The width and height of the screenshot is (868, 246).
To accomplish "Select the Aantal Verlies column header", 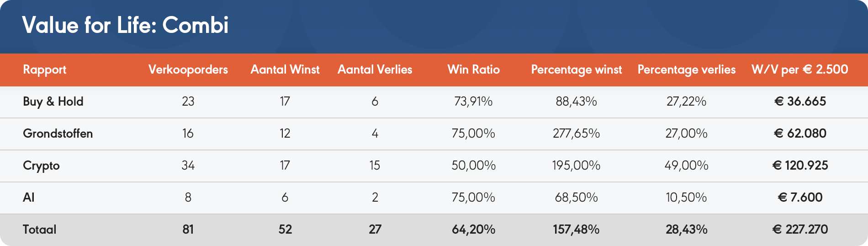I will [375, 70].
